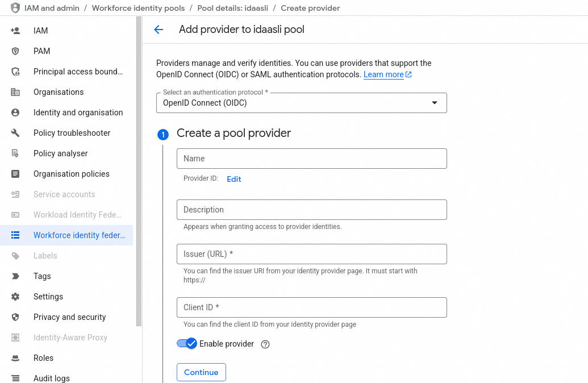This screenshot has height=383, width=588.
Task: Click the Settings gear icon
Action: click(15, 297)
